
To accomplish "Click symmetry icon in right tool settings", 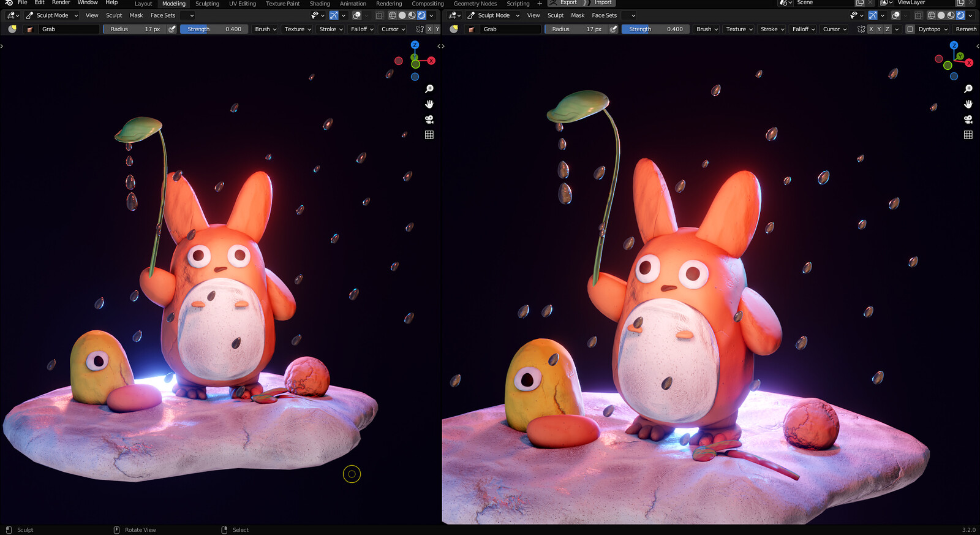I will coord(862,29).
